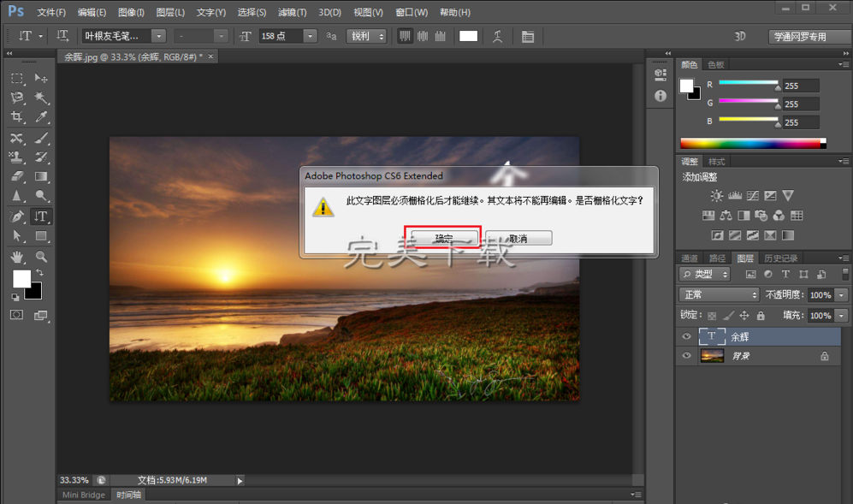The width and height of the screenshot is (853, 504).
Task: Select the Crop tool in the toolbox
Action: pos(16,117)
